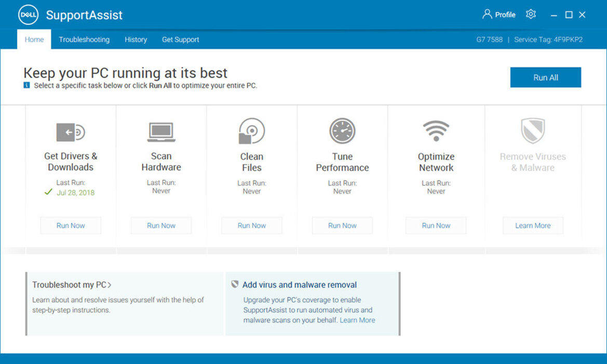Click Learn More under Remove Viruses & Malware
This screenshot has width=607, height=364.
[x=533, y=225]
